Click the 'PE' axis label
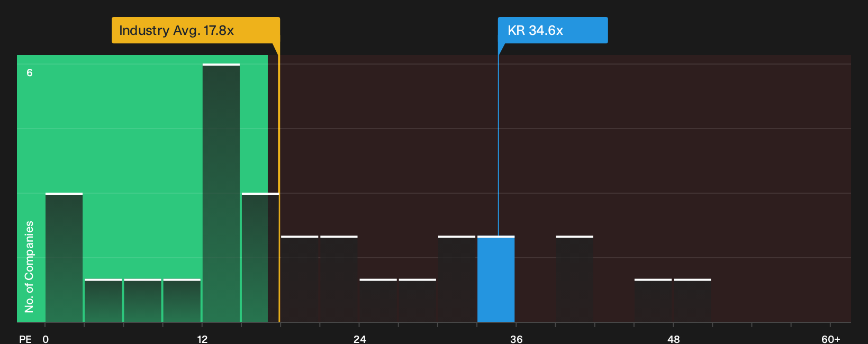 [x=25, y=339]
